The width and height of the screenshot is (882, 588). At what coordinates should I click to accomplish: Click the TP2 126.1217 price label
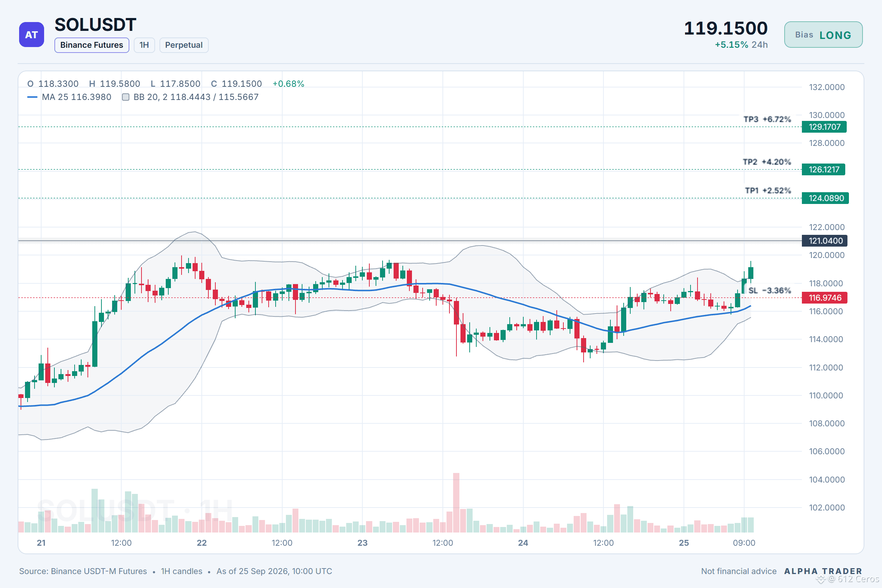tap(823, 169)
